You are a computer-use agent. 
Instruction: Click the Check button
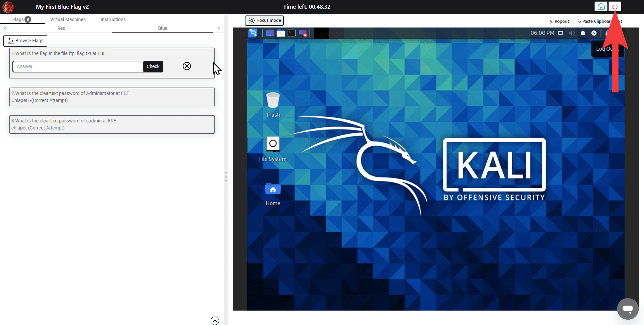[153, 66]
